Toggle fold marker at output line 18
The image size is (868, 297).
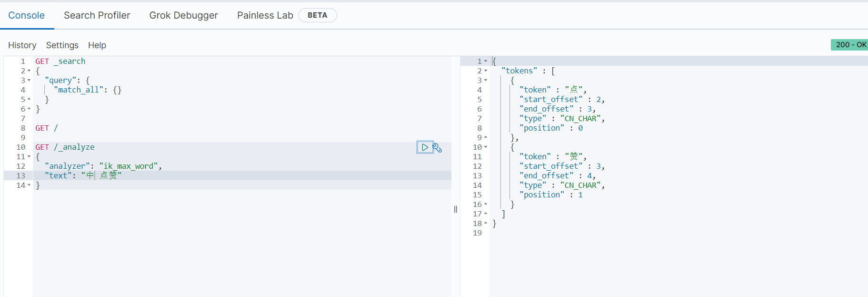(x=486, y=223)
